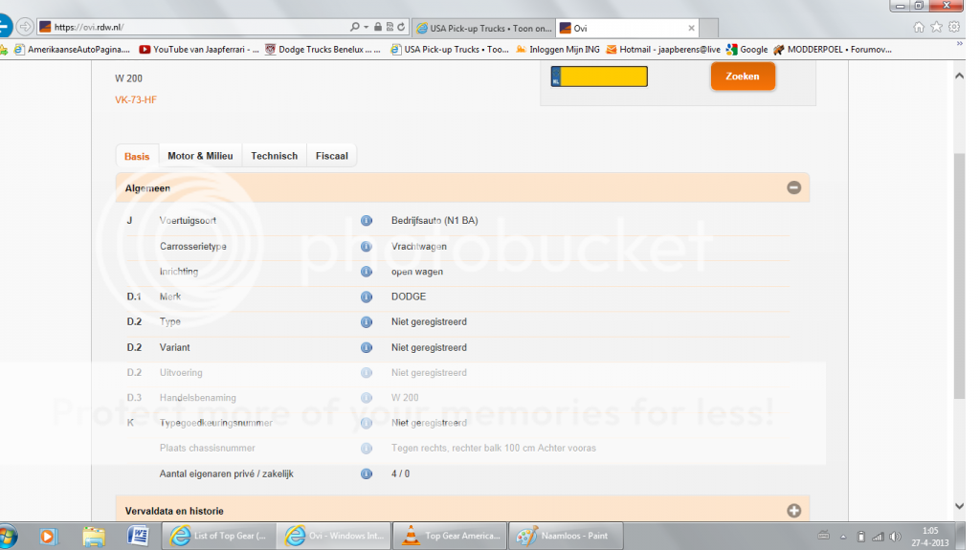Click info icon next to Uitvoering

(x=367, y=372)
